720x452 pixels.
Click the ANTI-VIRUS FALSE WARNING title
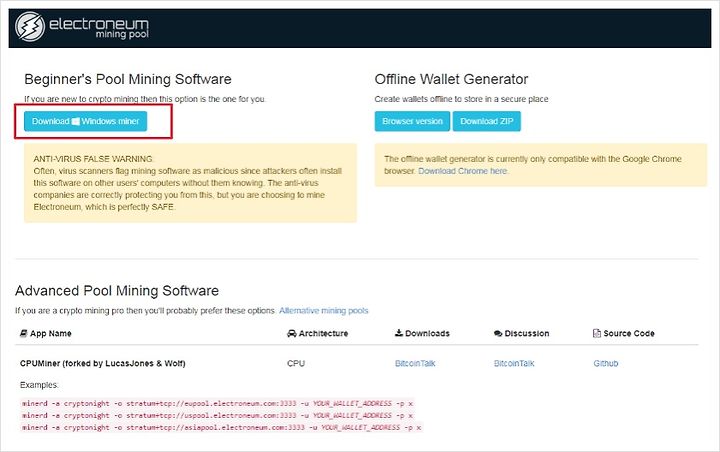(93, 159)
